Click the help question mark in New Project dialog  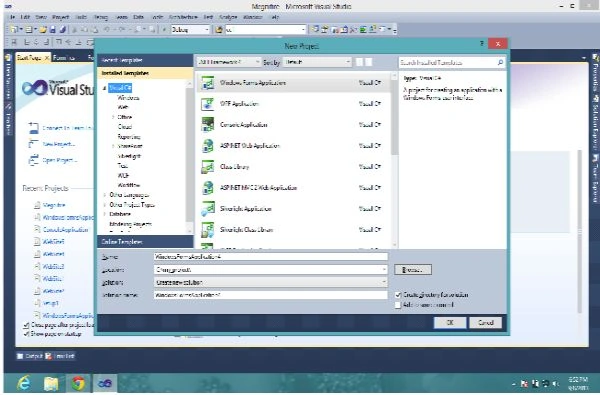coord(481,44)
